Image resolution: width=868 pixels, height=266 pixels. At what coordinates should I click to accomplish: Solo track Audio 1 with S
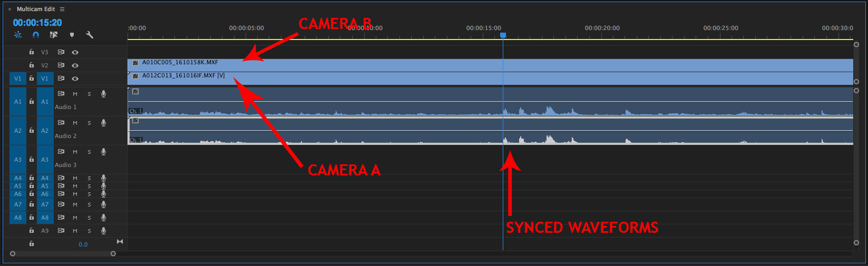click(89, 94)
